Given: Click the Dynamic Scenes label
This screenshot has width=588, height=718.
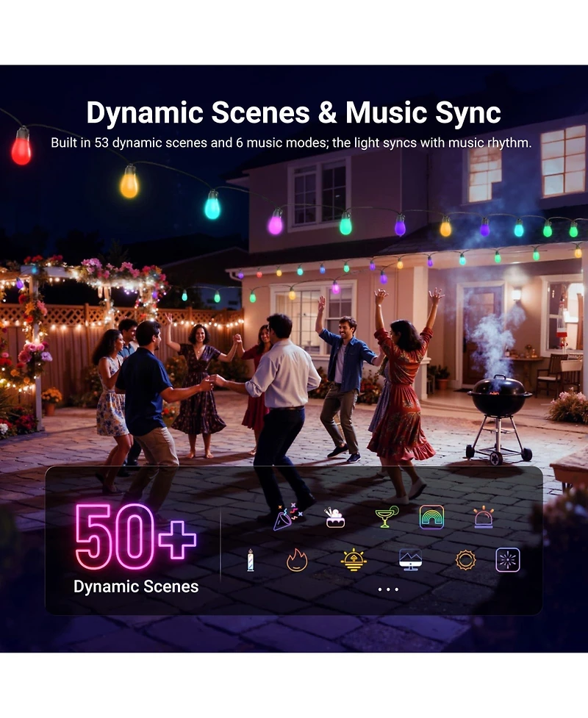Looking at the screenshot, I should click(x=136, y=586).
